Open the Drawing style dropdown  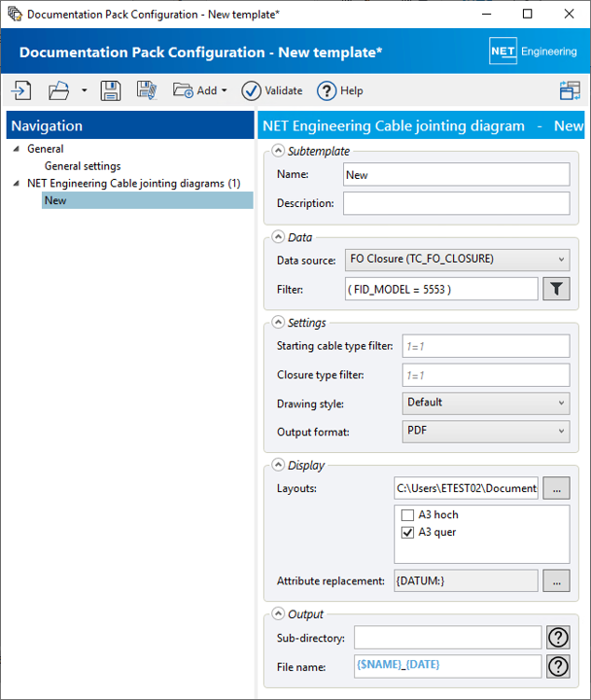point(486,402)
